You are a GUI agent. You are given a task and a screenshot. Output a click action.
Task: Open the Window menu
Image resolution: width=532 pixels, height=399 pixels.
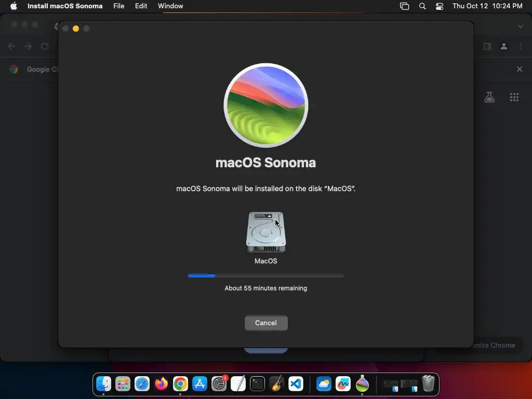[170, 6]
